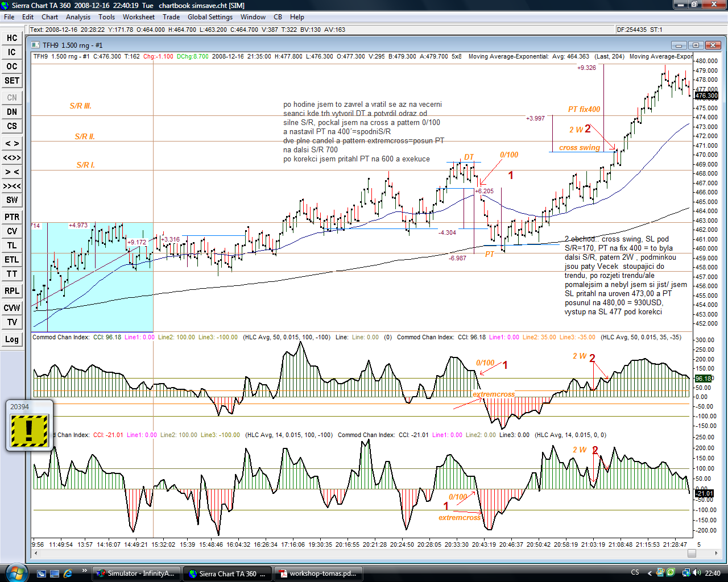Click the '> <' compress bars button

click(x=12, y=172)
